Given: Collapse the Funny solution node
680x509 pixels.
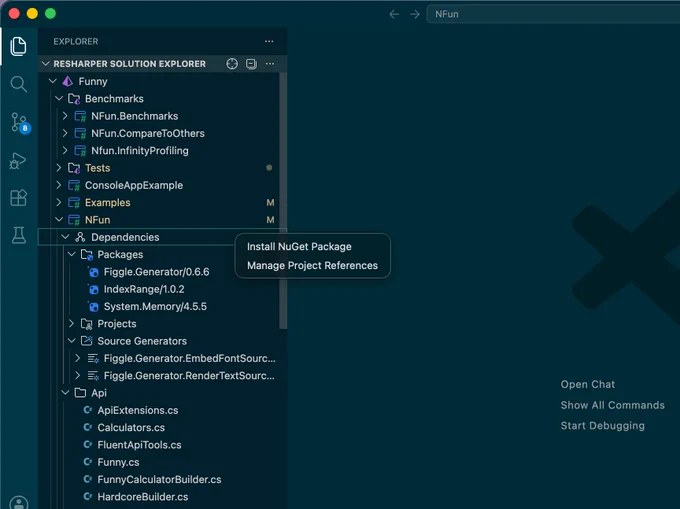Looking at the screenshot, I should 52,81.
